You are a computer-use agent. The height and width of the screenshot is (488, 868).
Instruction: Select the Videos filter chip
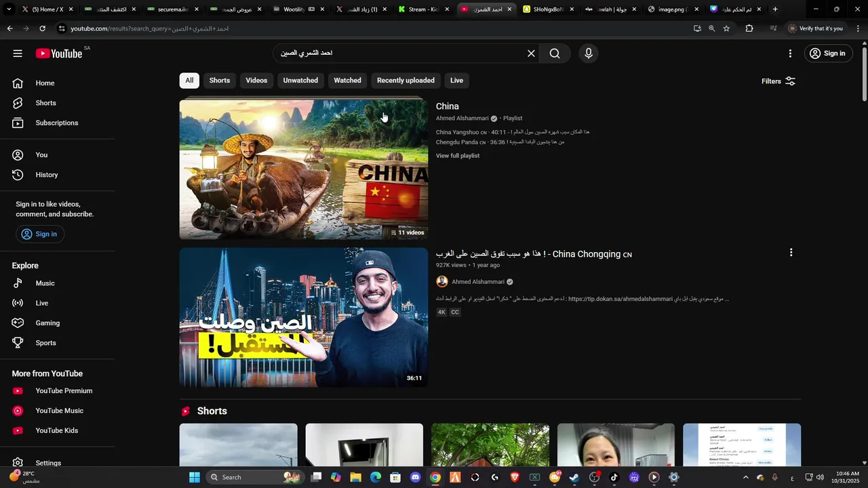(256, 81)
